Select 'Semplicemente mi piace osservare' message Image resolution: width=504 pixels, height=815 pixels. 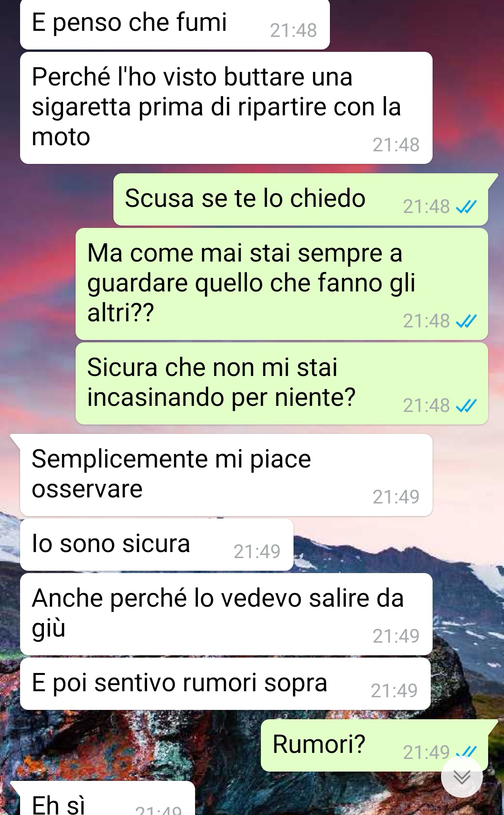[226, 475]
